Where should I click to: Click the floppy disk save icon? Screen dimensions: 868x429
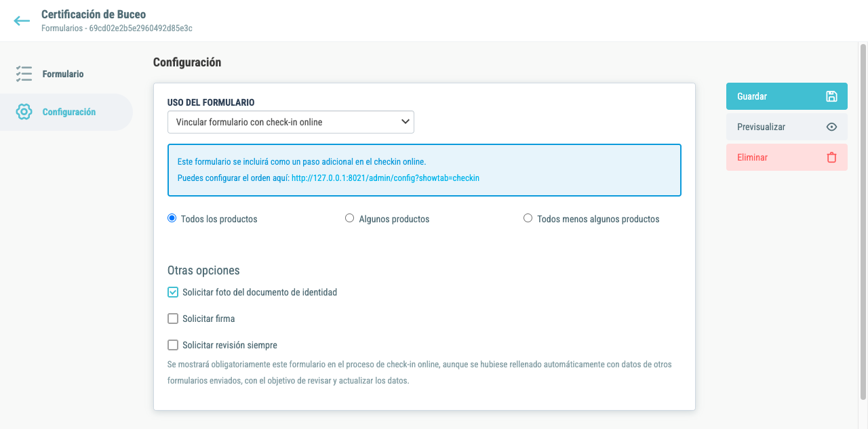pyautogui.click(x=831, y=96)
